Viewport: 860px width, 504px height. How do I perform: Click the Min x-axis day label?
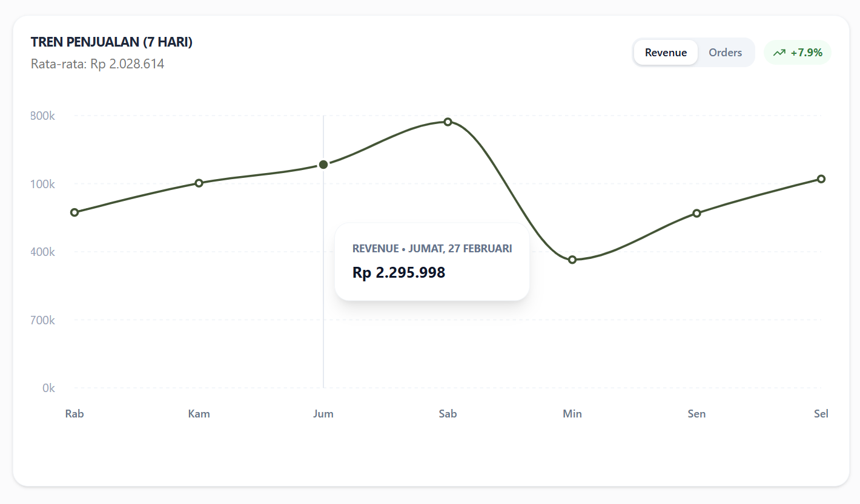[x=572, y=414]
